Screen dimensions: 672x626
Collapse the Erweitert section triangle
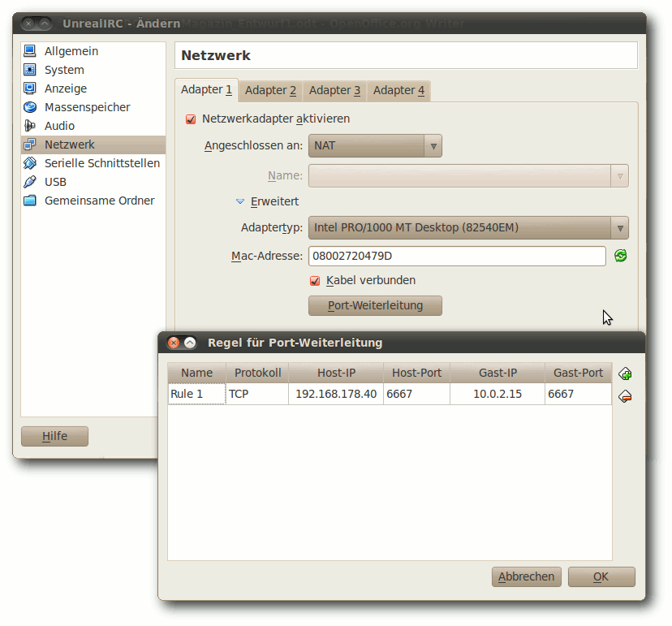pos(240,201)
